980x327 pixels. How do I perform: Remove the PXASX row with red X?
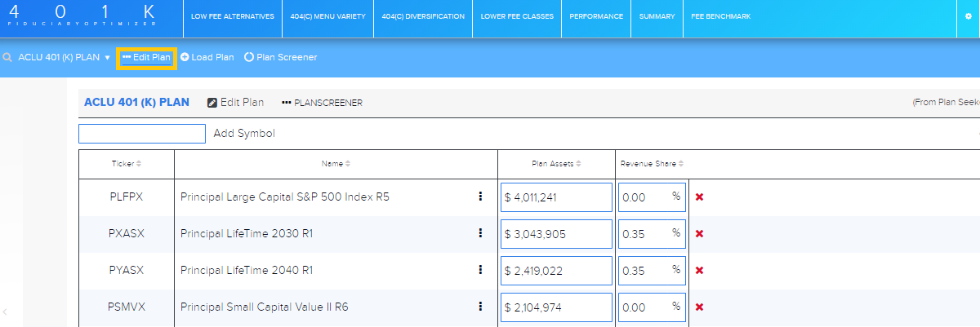pos(699,233)
